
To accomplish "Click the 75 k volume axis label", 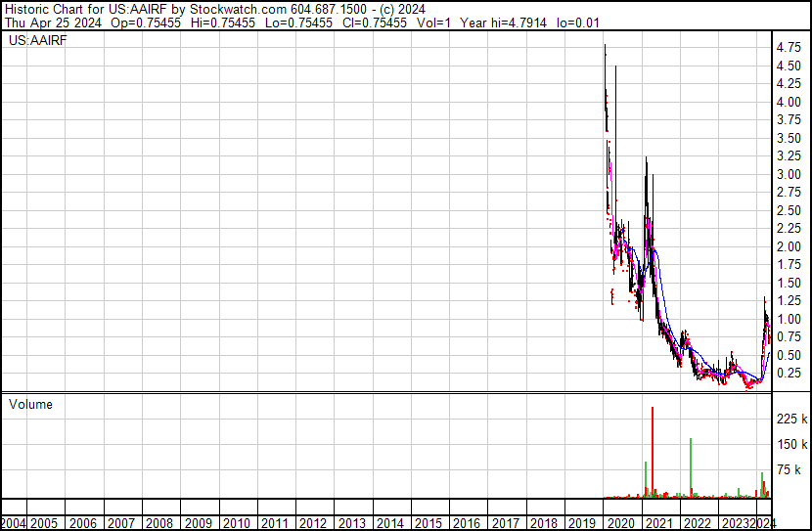I will (x=790, y=471).
